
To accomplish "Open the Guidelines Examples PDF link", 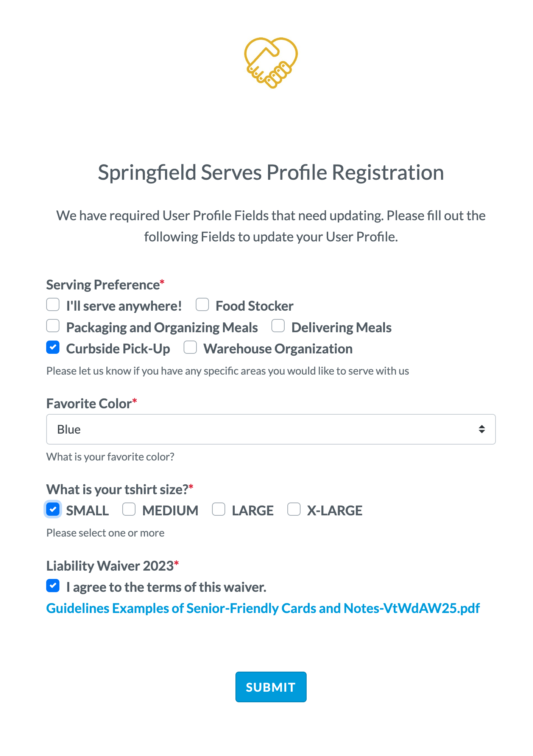I will click(x=263, y=608).
